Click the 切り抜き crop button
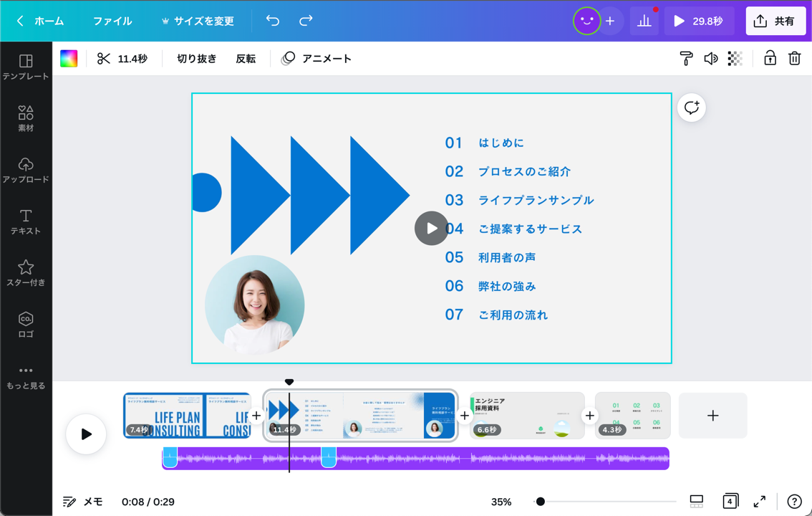 197,59
